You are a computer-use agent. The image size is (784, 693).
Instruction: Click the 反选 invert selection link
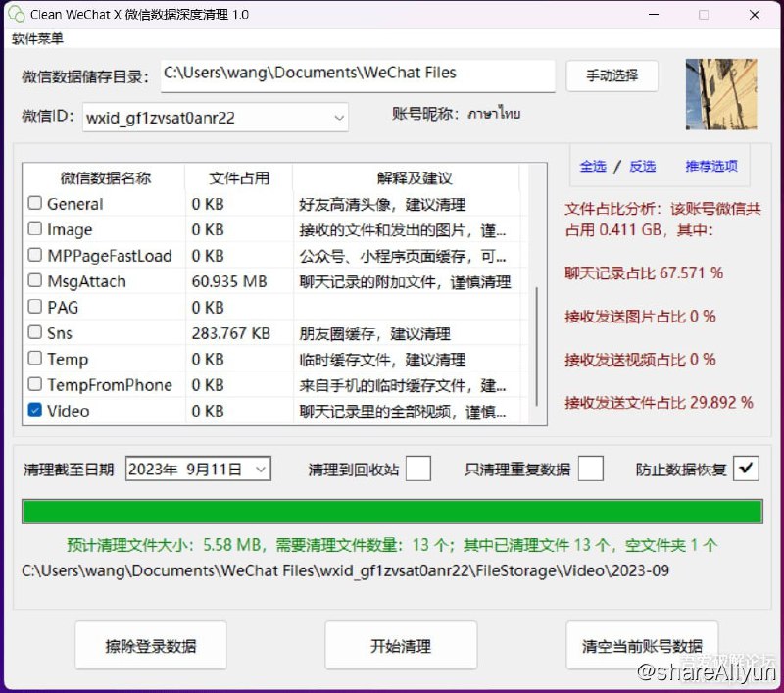pos(642,167)
